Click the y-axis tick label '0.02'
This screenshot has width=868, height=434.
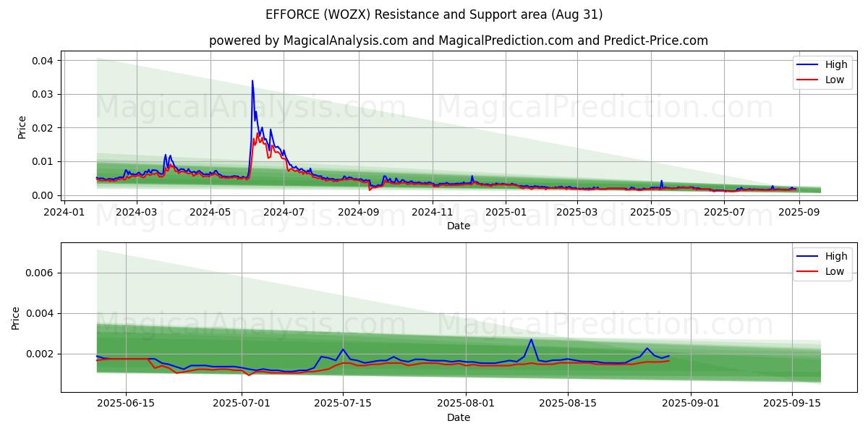pyautogui.click(x=42, y=128)
